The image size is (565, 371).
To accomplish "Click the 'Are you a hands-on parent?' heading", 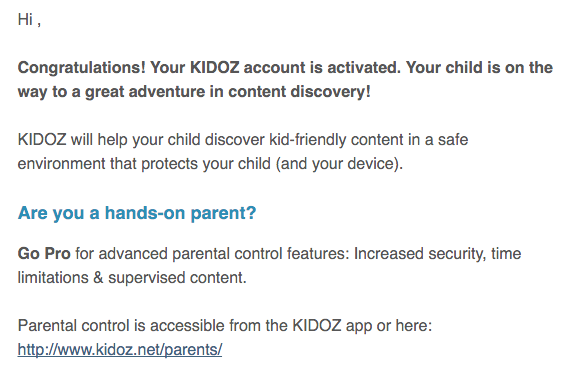I will tap(137, 213).
